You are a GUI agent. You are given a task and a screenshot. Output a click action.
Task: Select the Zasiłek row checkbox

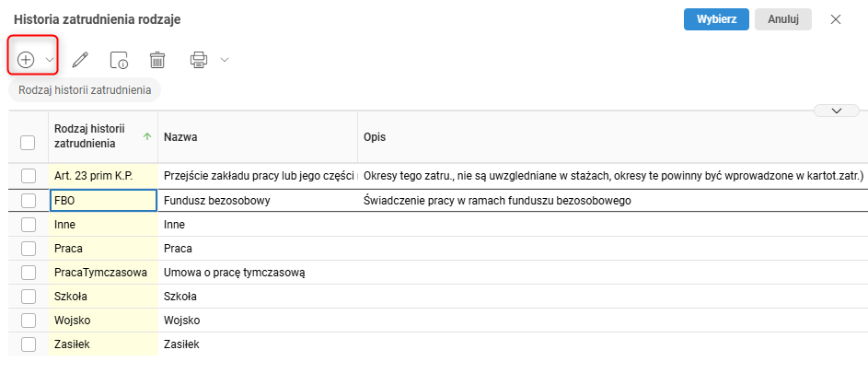(28, 344)
